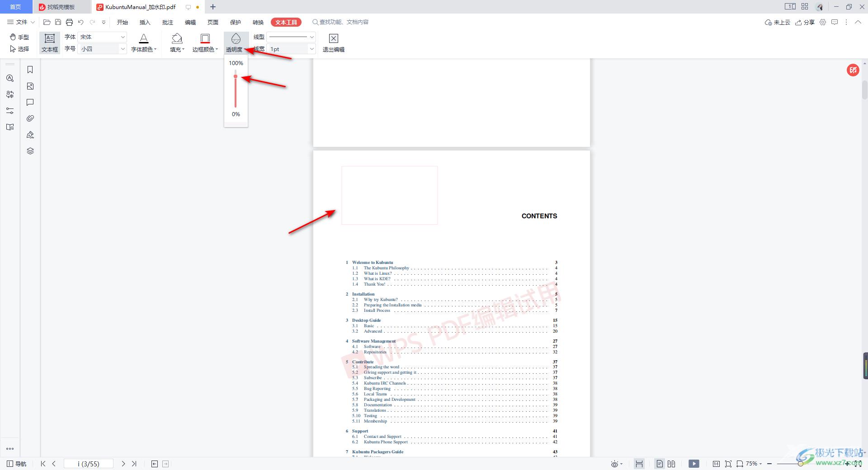The width and height of the screenshot is (868, 470).
Task: Click the reading book icon in left strip
Action: point(10,127)
